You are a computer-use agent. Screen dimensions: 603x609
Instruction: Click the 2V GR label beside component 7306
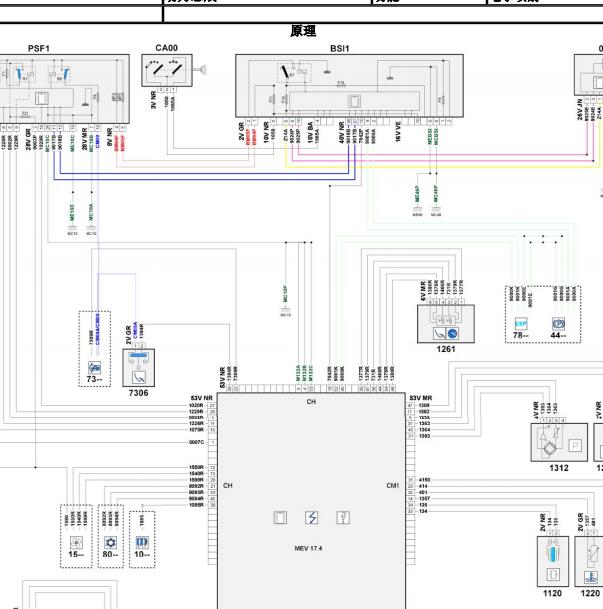128,335
